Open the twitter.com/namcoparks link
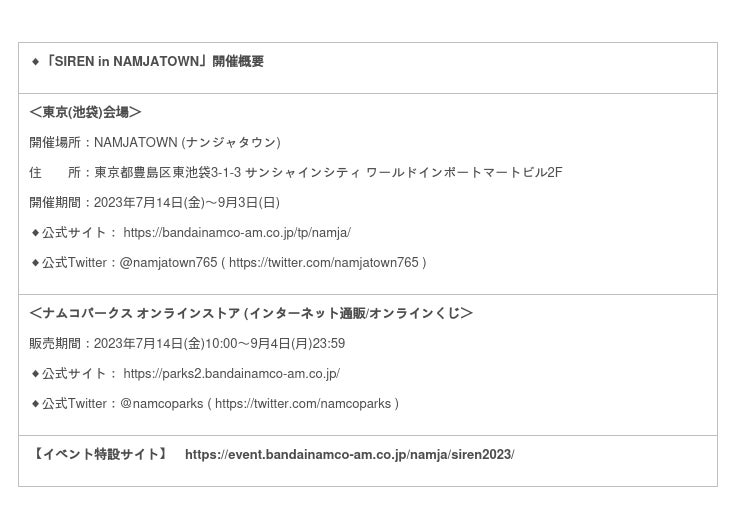Image resolution: width=740 pixels, height=527 pixels. click(302, 404)
